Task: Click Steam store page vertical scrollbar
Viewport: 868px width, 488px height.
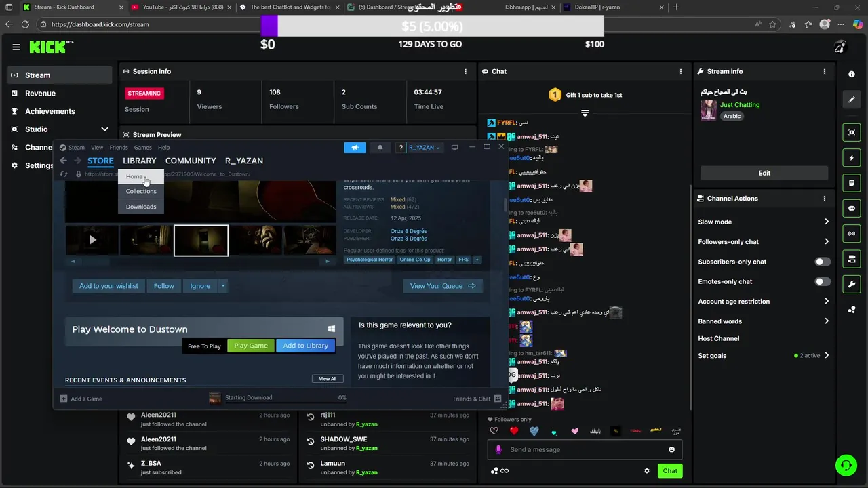Action: point(505,205)
